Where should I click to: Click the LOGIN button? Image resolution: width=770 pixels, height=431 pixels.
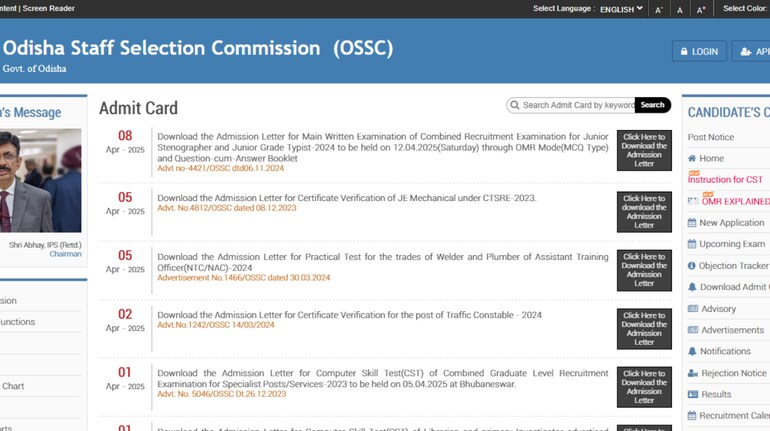tap(699, 51)
